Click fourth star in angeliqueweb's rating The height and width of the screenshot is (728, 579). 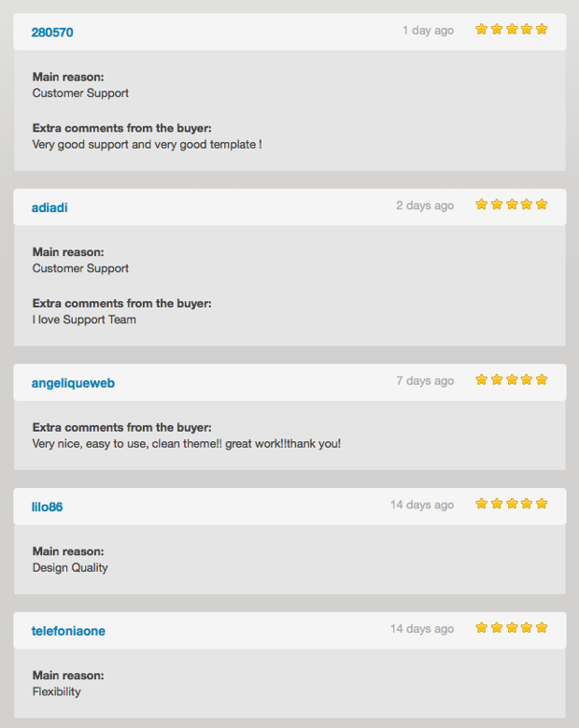tap(527, 379)
